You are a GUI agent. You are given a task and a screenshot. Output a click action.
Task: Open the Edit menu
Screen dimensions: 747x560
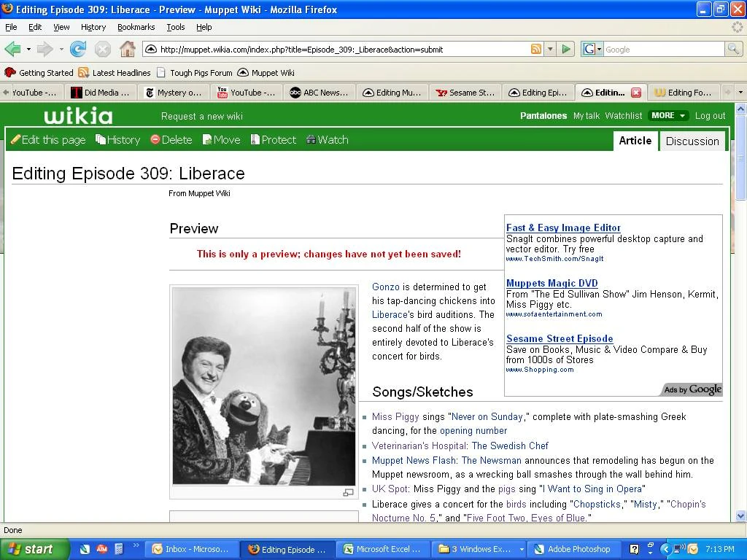(35, 27)
